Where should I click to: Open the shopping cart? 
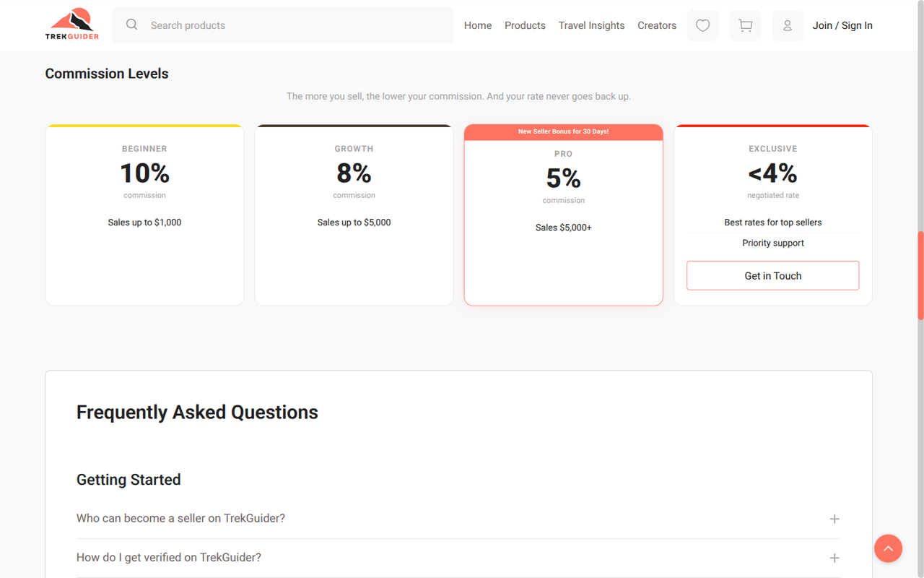pos(746,25)
